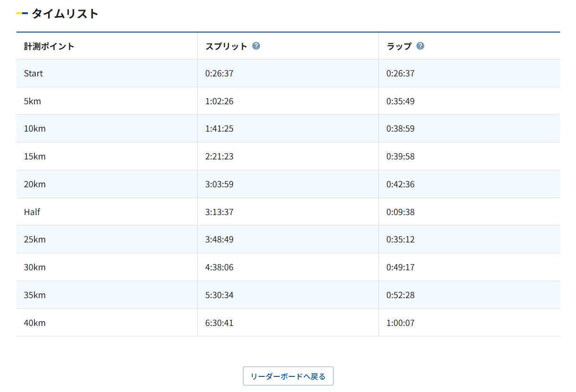This screenshot has height=392, width=576.
Task: Click the 20km row label
Action: pyautogui.click(x=35, y=184)
